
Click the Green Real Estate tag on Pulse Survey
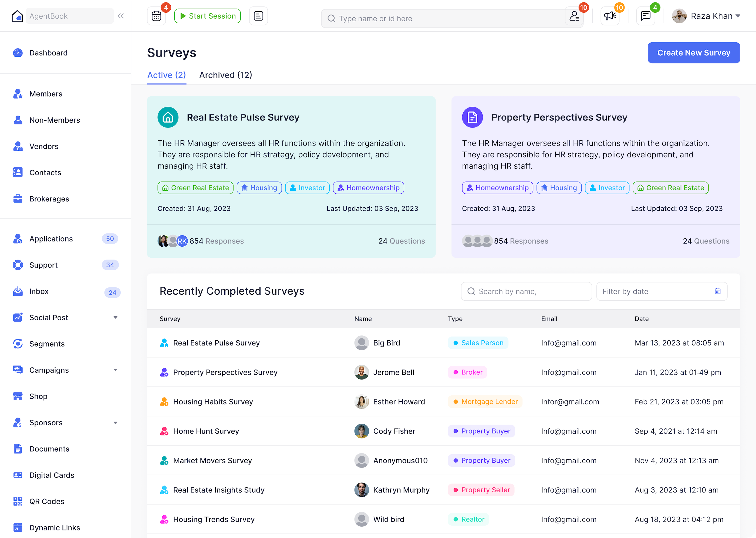click(195, 188)
